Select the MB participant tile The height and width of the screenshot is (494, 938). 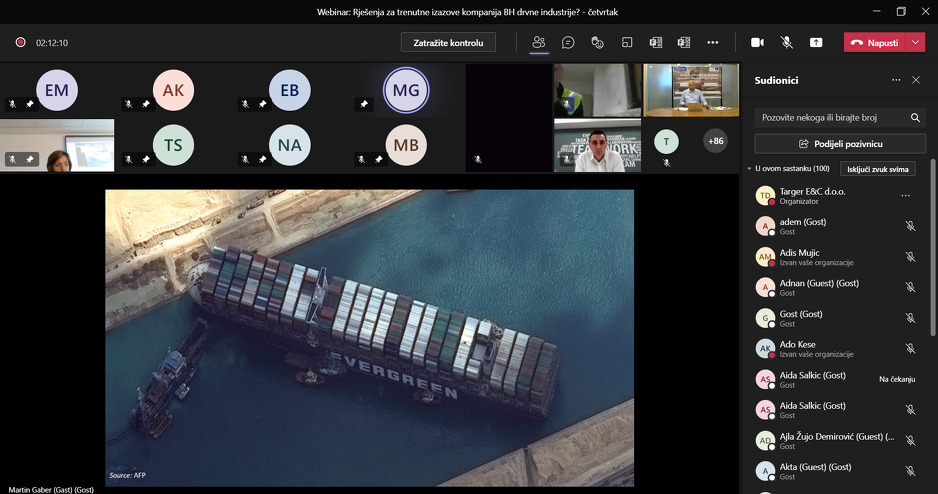406,145
